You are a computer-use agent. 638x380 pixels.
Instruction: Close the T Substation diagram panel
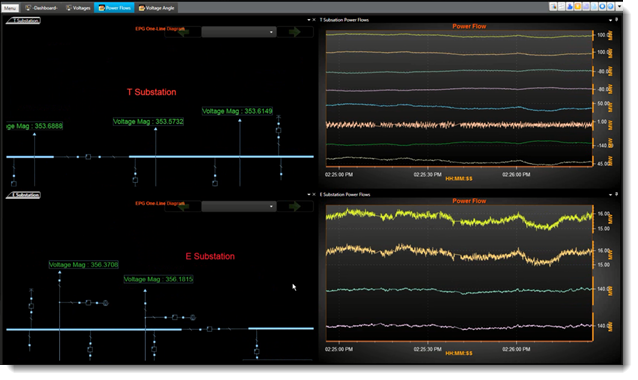[314, 20]
